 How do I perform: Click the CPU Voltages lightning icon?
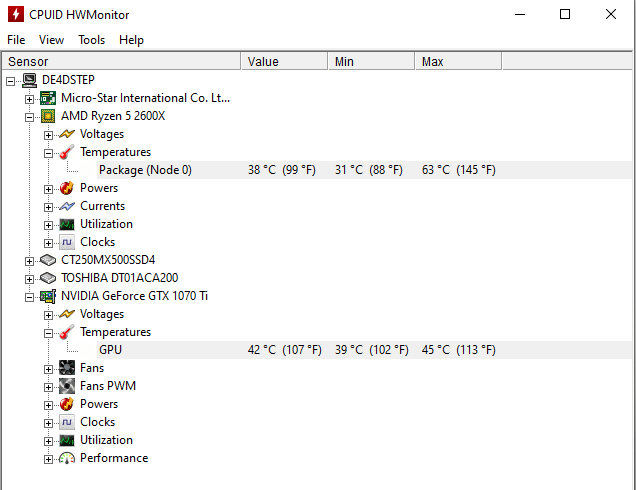67,134
